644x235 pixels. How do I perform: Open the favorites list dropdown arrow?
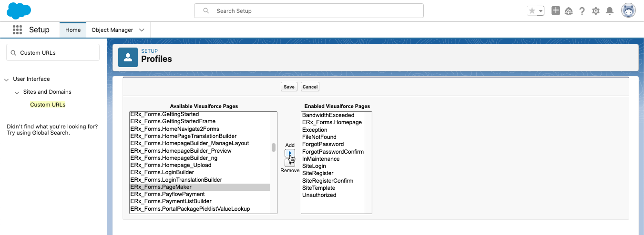point(541,11)
